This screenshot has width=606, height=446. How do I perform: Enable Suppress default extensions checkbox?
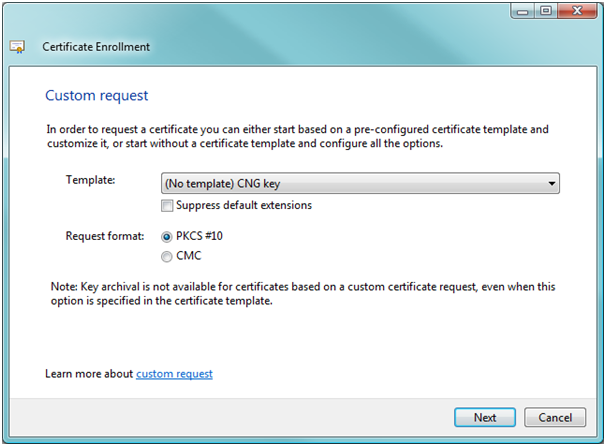167,206
